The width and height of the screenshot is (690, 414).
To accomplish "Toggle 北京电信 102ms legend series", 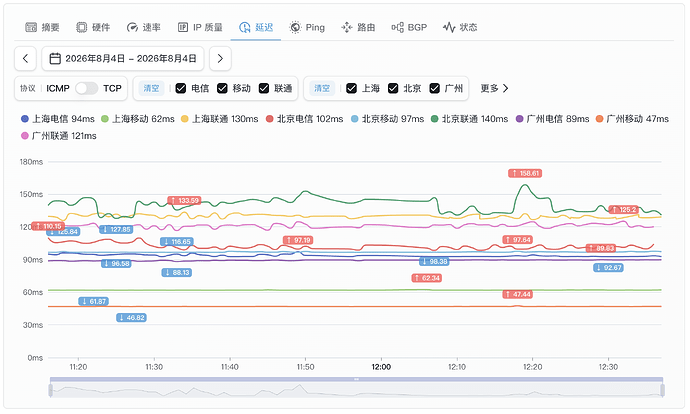I will click(305, 119).
